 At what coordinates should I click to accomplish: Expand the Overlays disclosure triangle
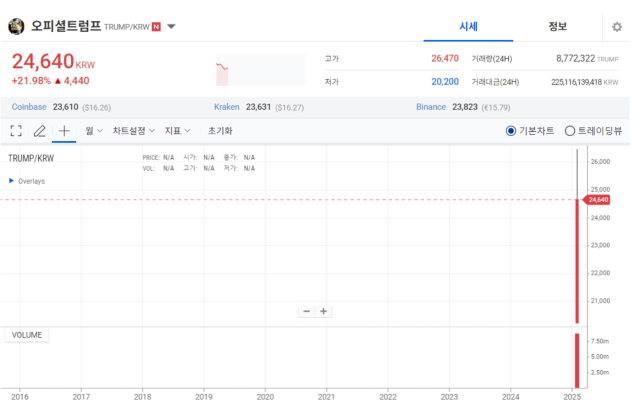[11, 181]
